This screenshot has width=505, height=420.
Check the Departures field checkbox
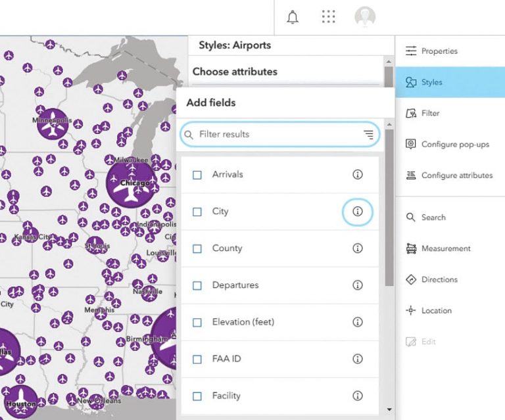pyautogui.click(x=197, y=285)
